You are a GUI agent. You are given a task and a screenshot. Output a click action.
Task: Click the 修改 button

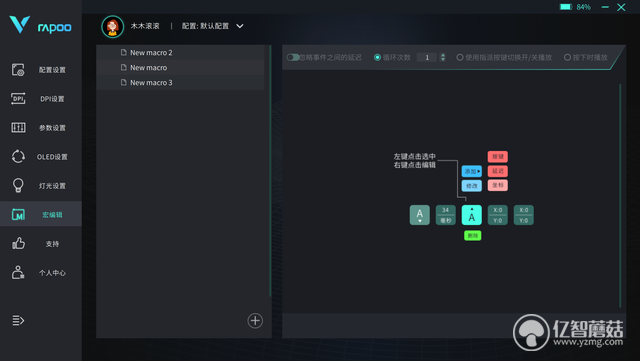pyautogui.click(x=472, y=186)
